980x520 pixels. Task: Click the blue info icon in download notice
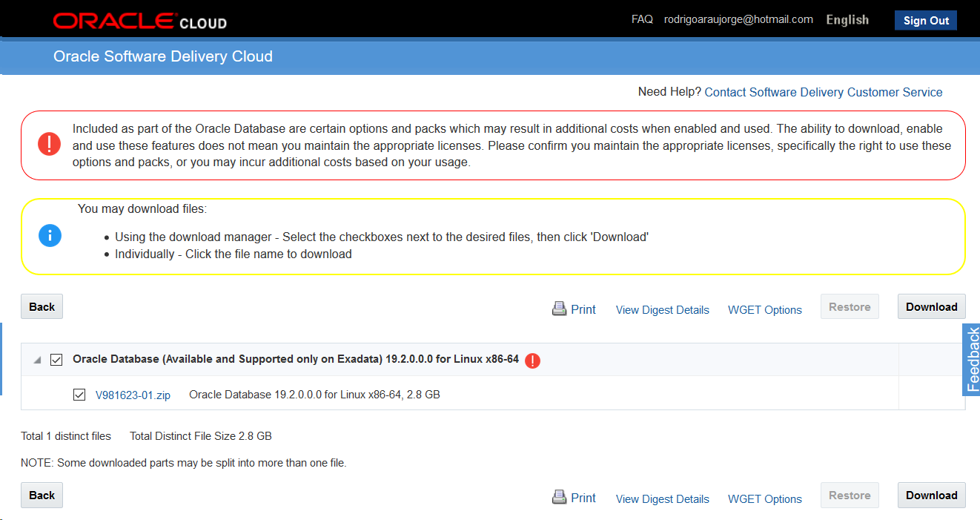click(50, 236)
